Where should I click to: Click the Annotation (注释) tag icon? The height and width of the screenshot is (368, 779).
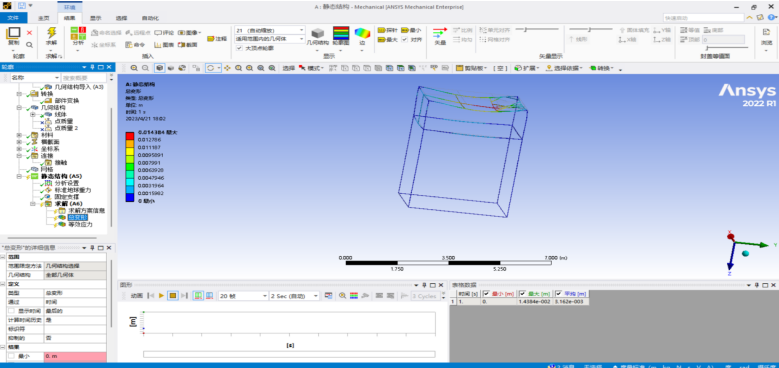(x=211, y=38)
